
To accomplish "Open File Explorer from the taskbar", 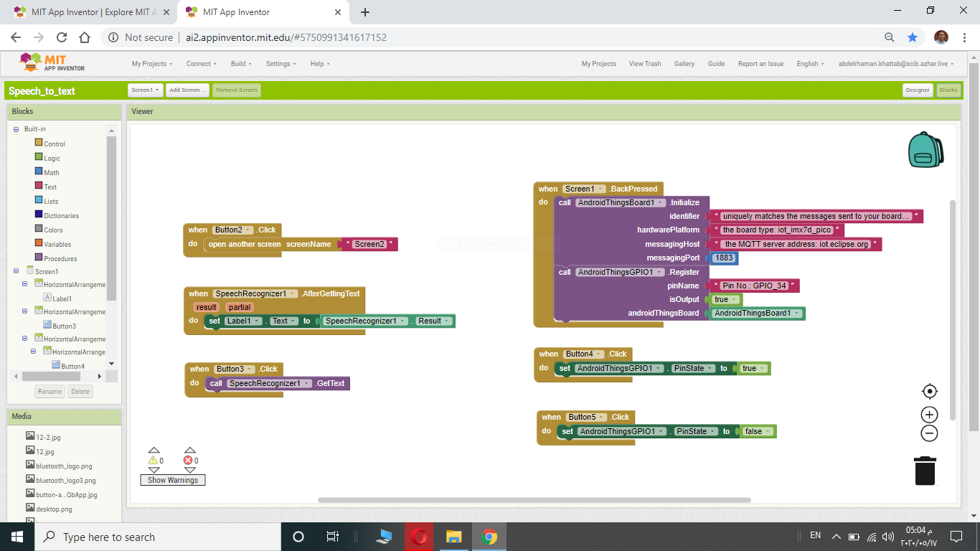I will pos(453,537).
